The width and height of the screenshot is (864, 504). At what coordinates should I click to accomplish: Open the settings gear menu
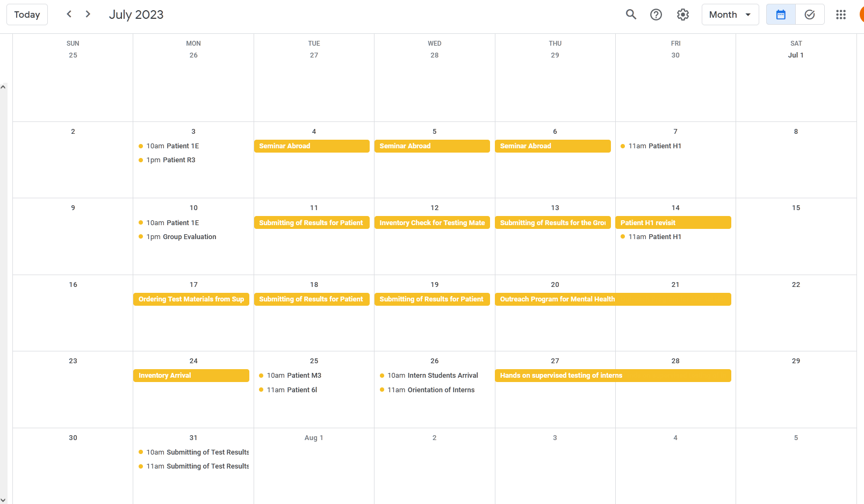pyautogui.click(x=683, y=15)
